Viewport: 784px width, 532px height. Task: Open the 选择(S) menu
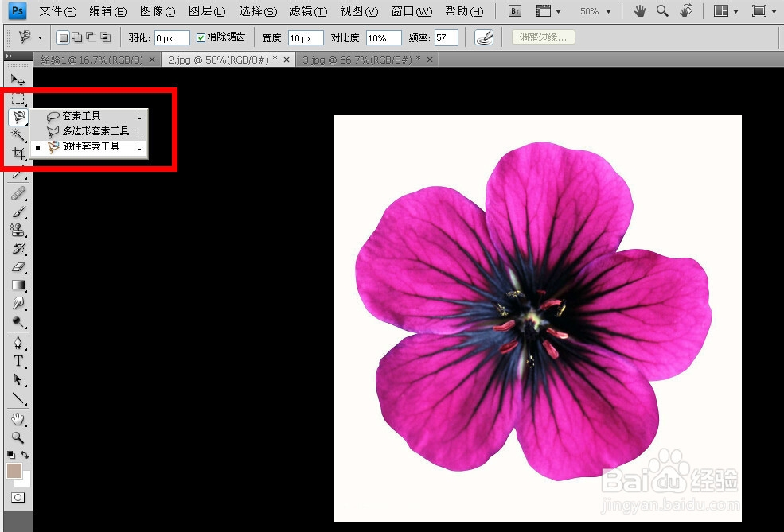tap(258, 11)
